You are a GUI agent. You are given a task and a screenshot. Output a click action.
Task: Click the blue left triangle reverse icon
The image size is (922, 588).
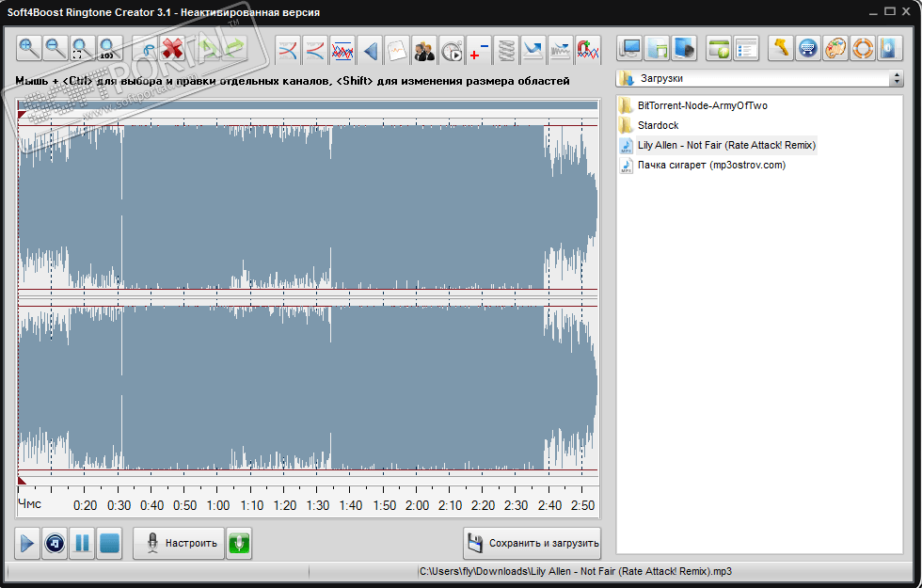coord(370,50)
